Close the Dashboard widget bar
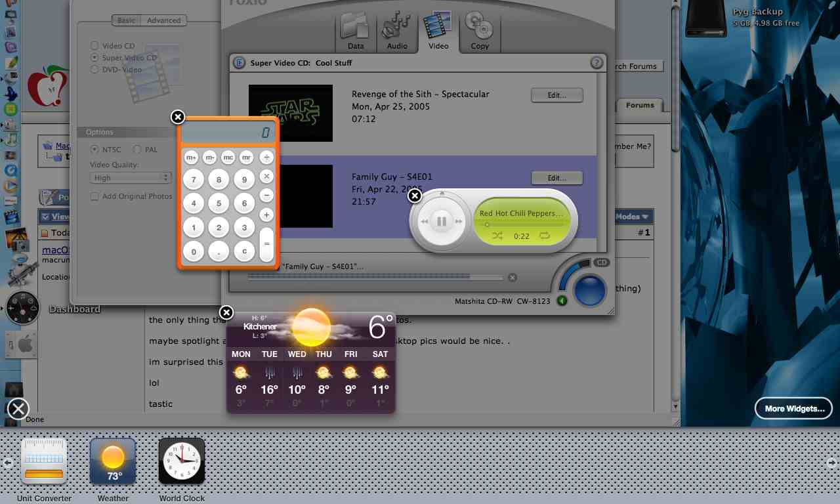 18,409
